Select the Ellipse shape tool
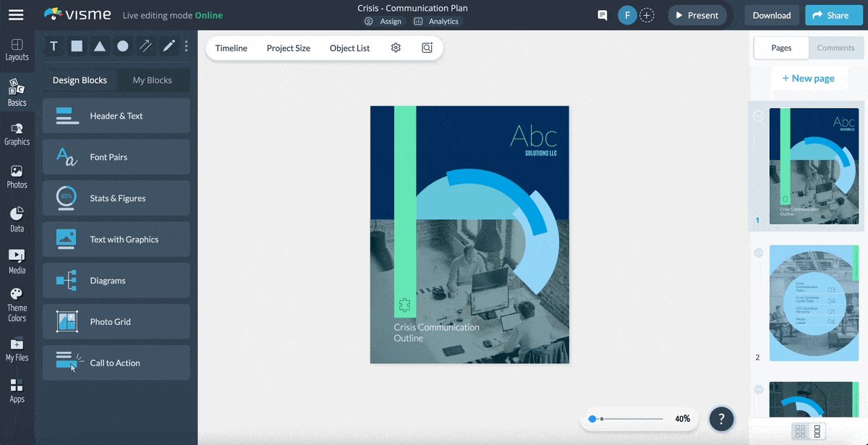The height and width of the screenshot is (445, 868). click(x=123, y=46)
